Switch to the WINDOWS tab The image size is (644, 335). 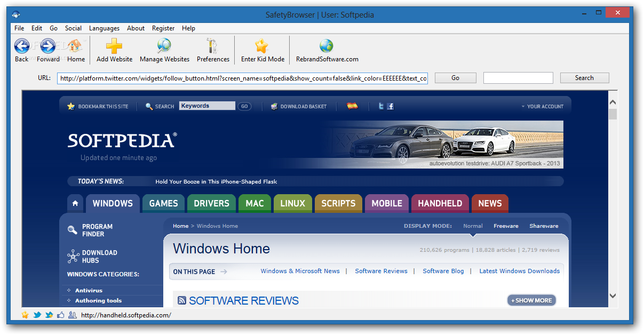pos(113,203)
